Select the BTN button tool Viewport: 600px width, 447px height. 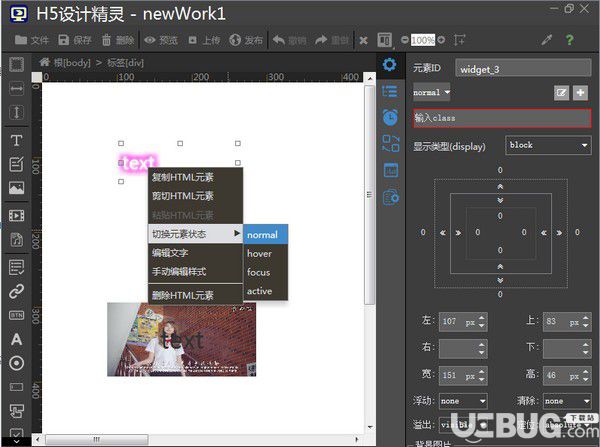(x=16, y=315)
